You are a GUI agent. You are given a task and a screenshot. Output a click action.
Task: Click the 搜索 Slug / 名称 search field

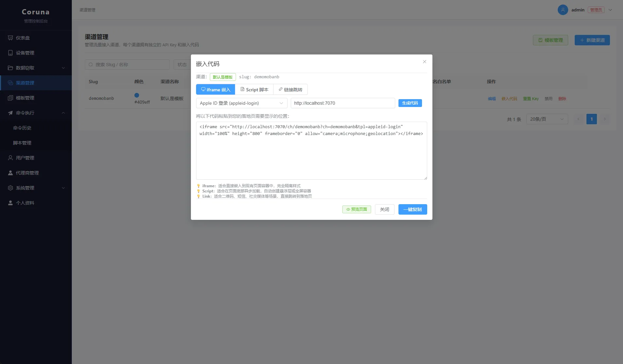[127, 65]
